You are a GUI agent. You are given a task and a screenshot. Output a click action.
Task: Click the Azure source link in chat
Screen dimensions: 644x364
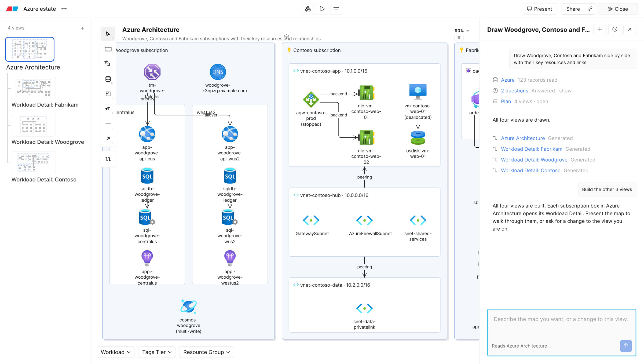[x=508, y=80]
